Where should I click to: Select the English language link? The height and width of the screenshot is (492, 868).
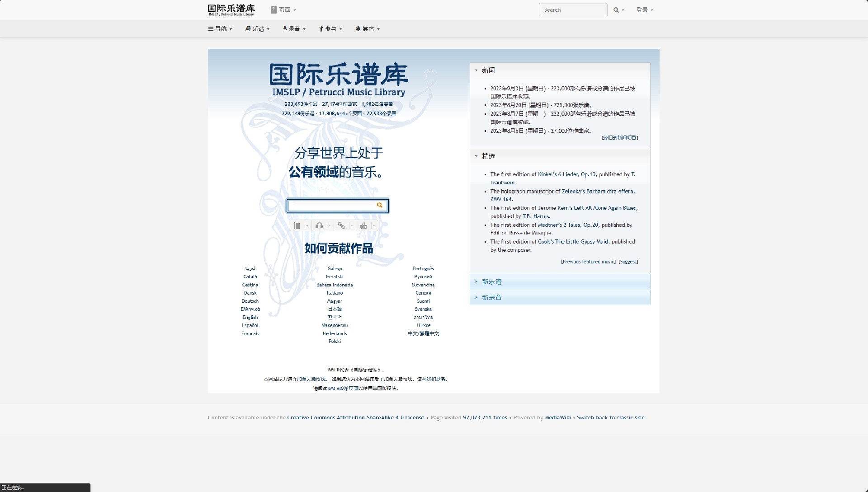[250, 317]
